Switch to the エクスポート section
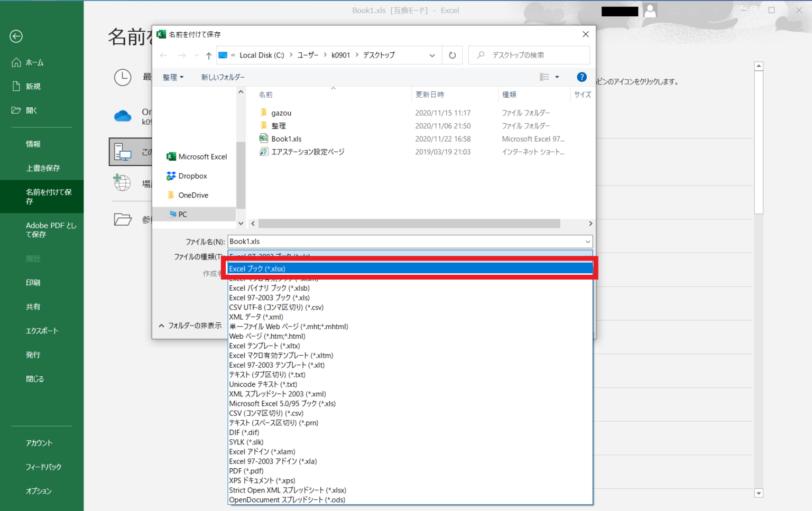Viewport: 812px width, 511px height. (x=41, y=330)
